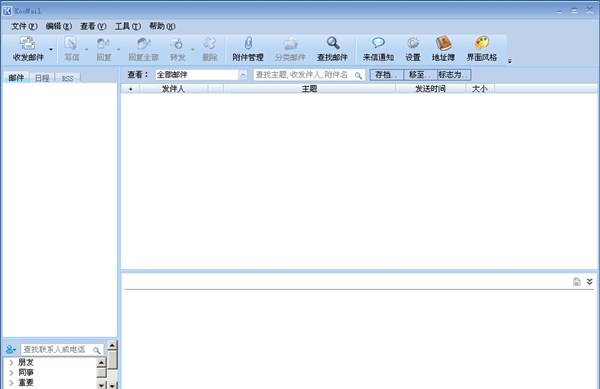Image resolution: width=600 pixels, height=389 pixels.
Task: Switch to the 日程 tab
Action: (42, 78)
